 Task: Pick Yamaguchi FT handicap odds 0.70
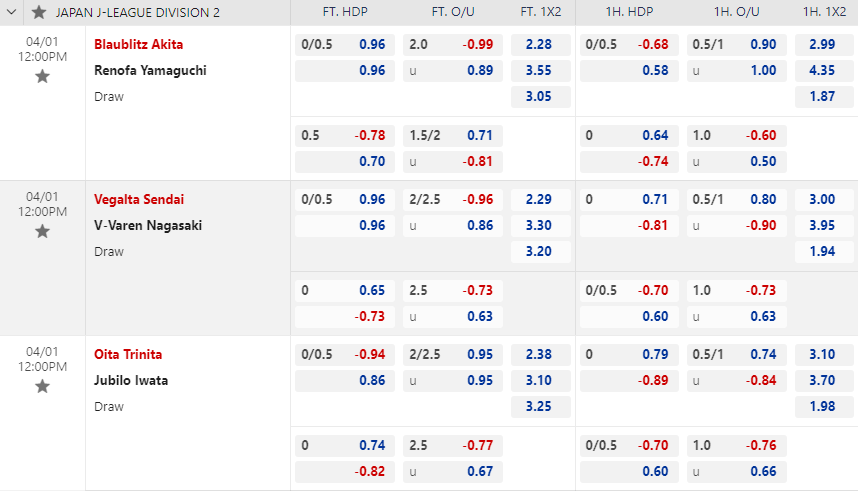pyautogui.click(x=345, y=161)
